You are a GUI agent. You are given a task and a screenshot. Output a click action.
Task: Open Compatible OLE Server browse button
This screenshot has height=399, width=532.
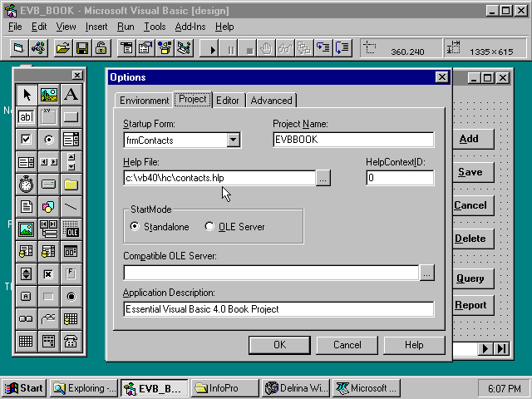(x=426, y=273)
